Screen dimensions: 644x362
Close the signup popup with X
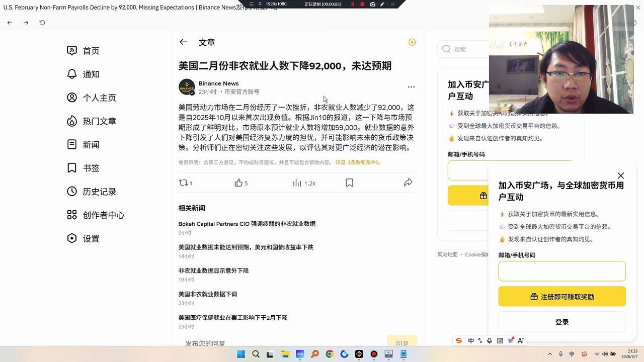621,175
